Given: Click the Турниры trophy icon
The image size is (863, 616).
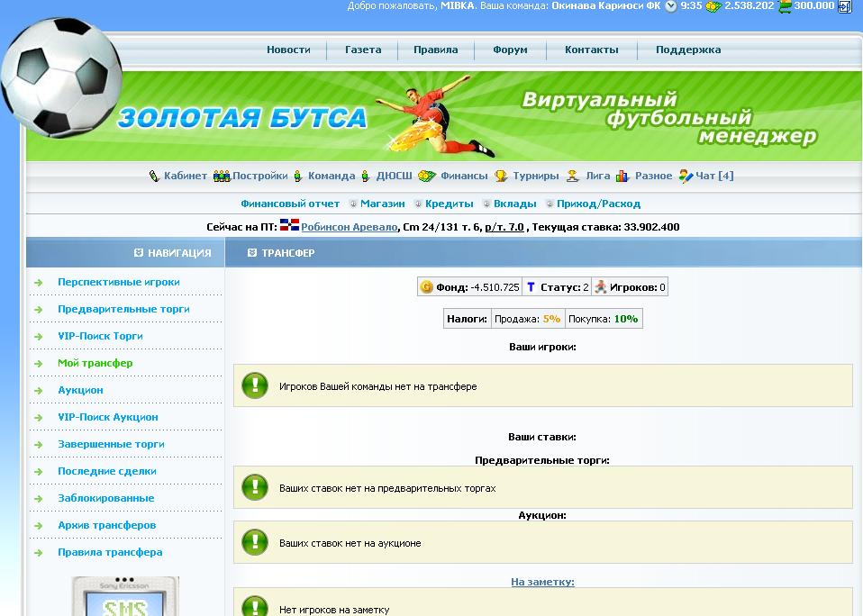Looking at the screenshot, I should pyautogui.click(x=501, y=177).
